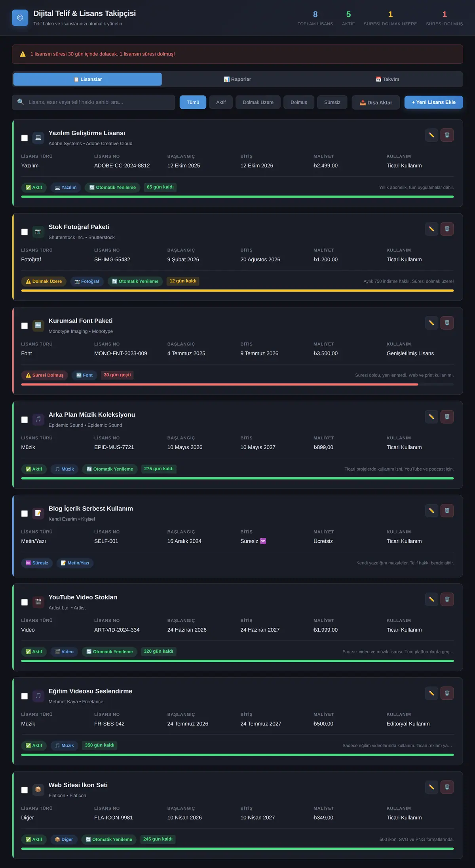Viewport: 475px width, 868px height.
Task: Delete the Blog İçerik Serbest Kullanım license
Action: [447, 510]
